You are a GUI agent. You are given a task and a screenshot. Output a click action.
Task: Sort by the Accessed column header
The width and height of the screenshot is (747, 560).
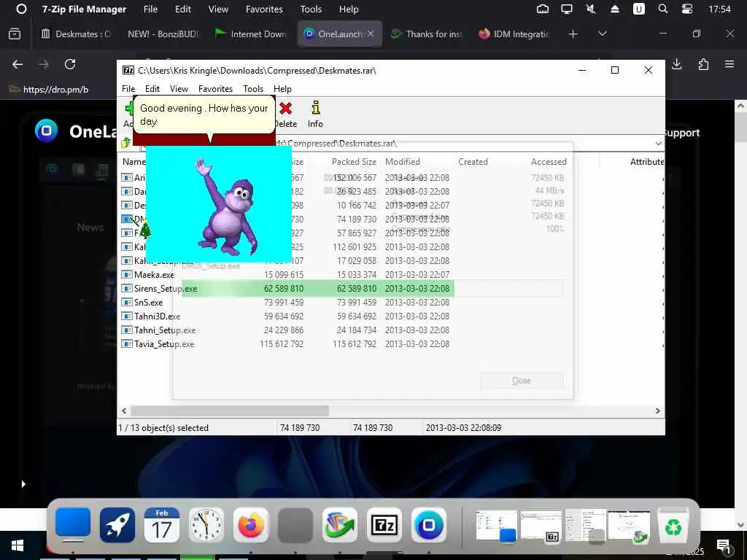[x=549, y=162]
